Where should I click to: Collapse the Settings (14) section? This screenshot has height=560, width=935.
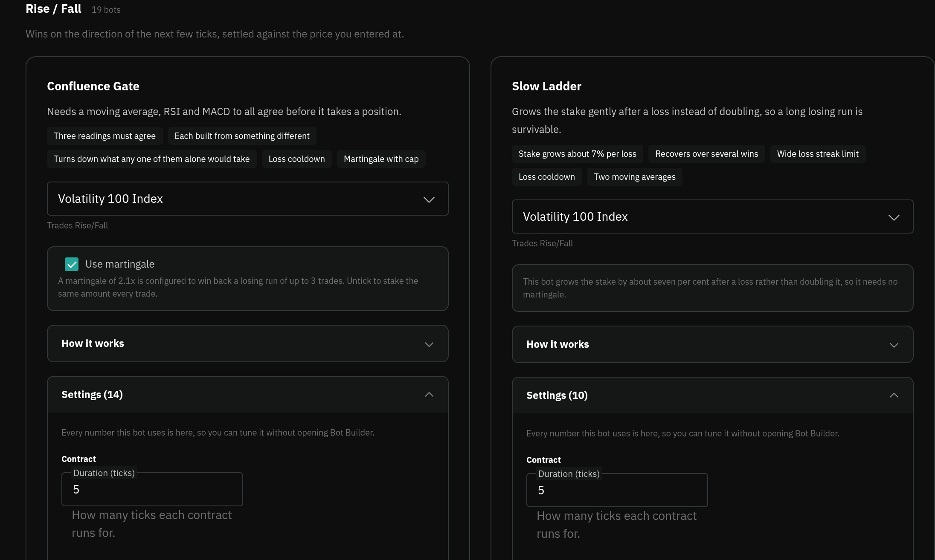click(x=247, y=395)
